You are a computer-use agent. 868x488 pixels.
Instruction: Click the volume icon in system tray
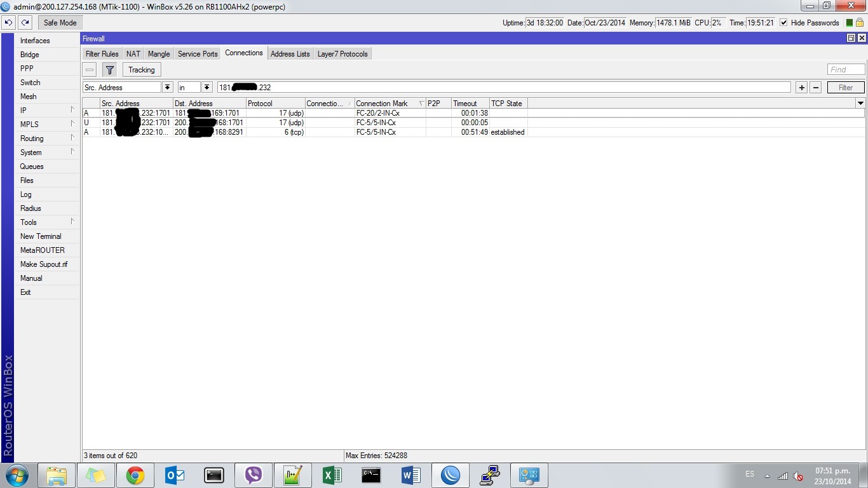798,476
